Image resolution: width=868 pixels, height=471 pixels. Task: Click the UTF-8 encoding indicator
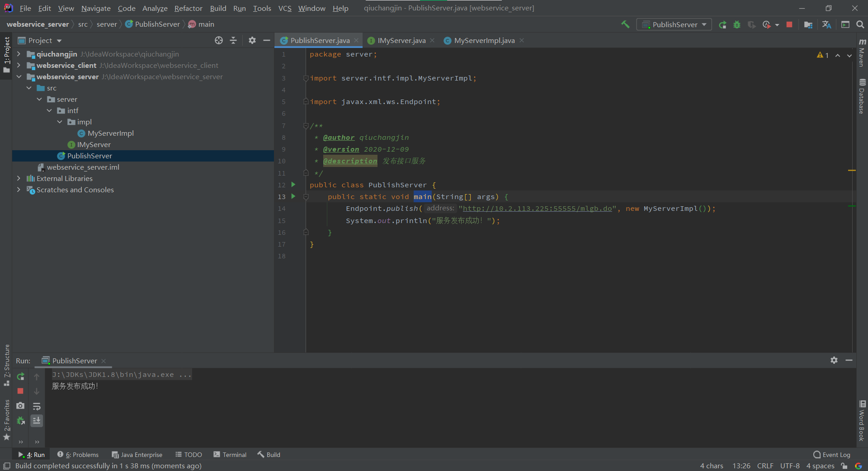[x=789, y=466]
